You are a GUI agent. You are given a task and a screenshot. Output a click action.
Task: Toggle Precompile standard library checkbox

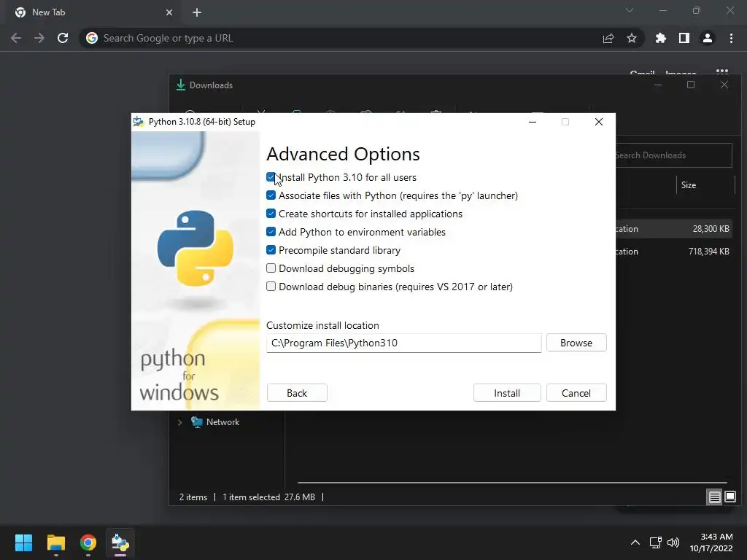pyautogui.click(x=271, y=250)
